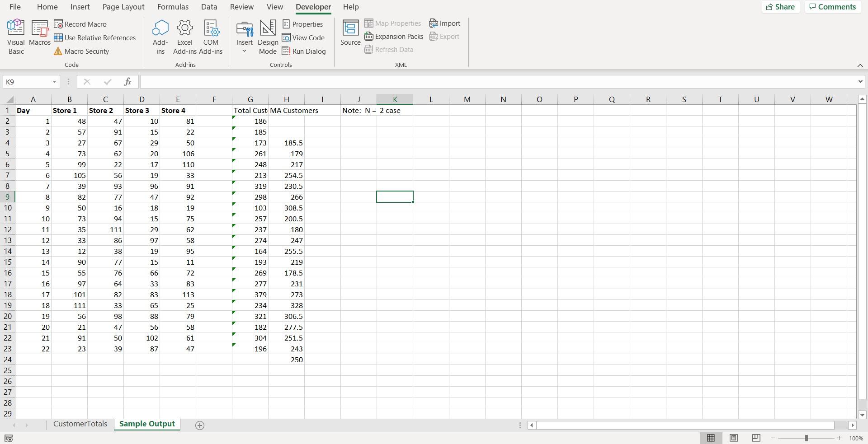
Task: Click the 100% zoom level
Action: pyautogui.click(x=856, y=438)
